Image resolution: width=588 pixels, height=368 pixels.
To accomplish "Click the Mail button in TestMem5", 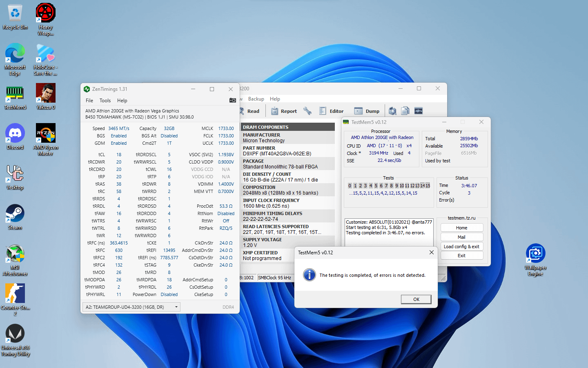I will click(462, 237).
